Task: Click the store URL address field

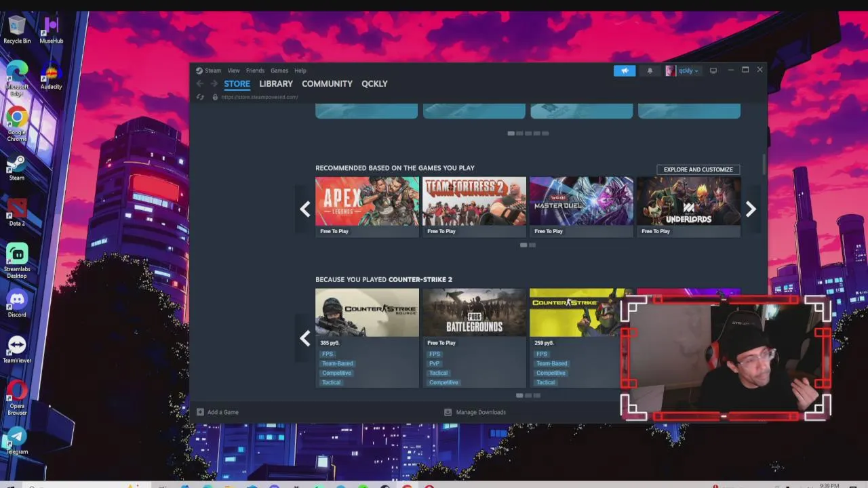Action: (259, 97)
